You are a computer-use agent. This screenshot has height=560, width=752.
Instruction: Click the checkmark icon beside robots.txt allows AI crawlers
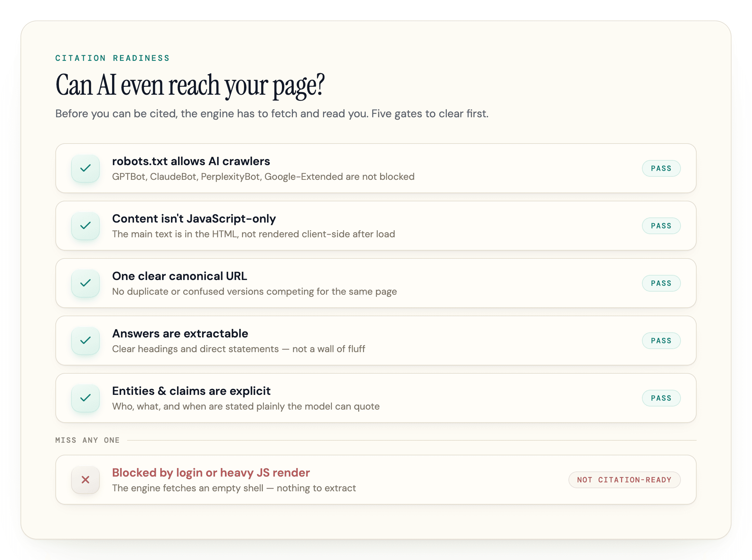(85, 168)
